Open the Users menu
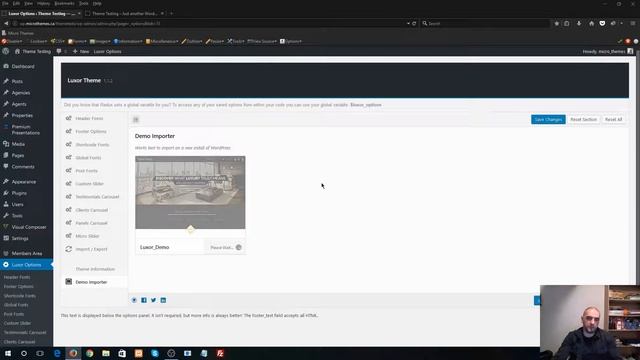Viewport: 640px width, 360px height. [17, 204]
